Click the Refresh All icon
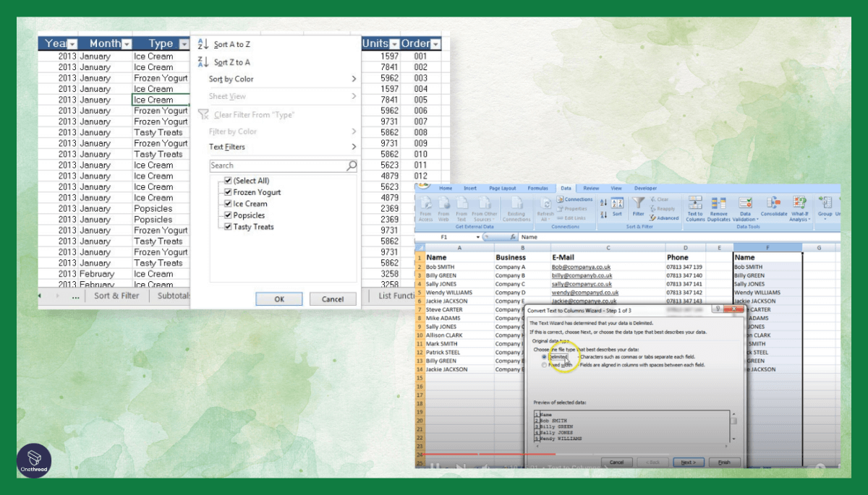 546,207
